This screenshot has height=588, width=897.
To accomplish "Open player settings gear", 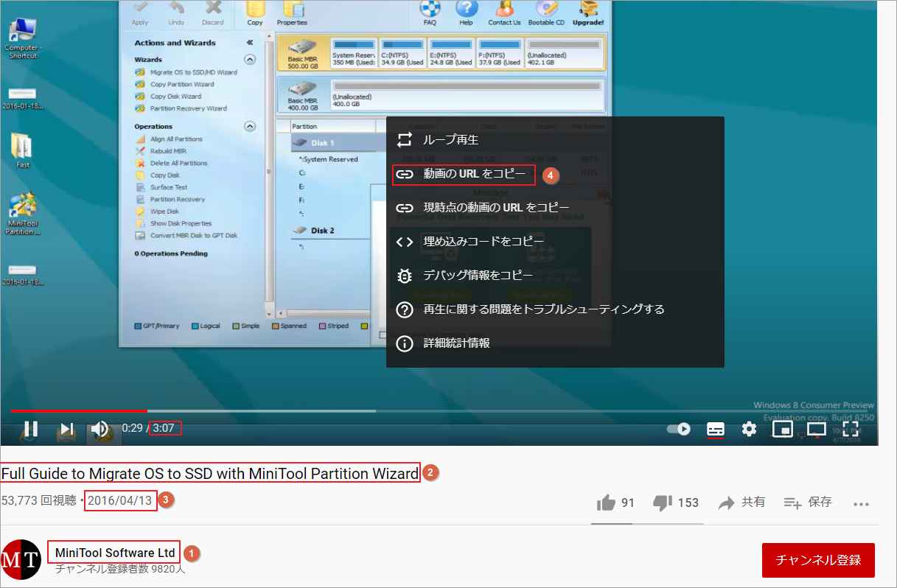I will 750,429.
